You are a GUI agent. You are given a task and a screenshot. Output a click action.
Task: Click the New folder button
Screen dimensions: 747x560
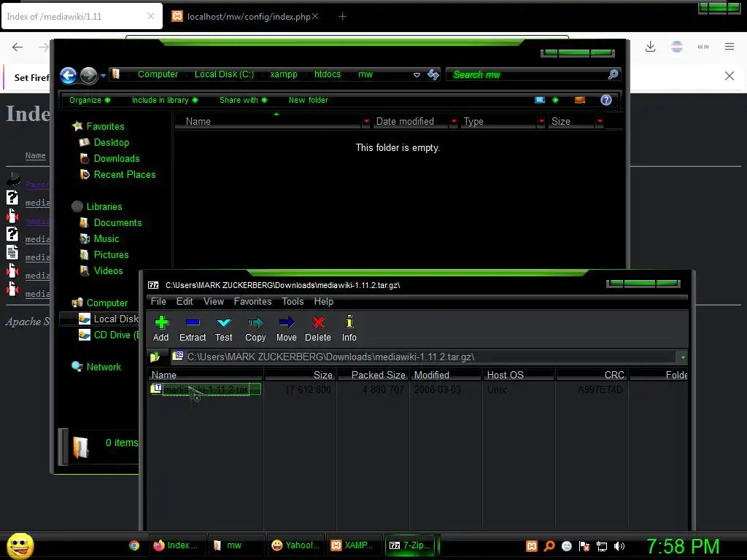pos(309,100)
